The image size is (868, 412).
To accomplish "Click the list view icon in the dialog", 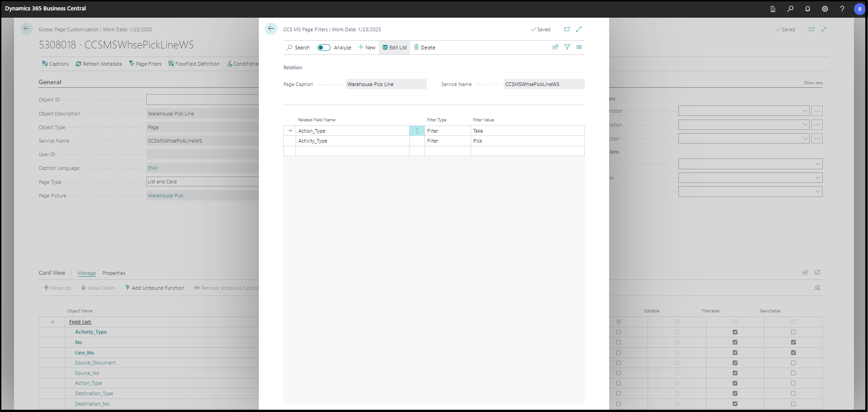I will point(579,47).
